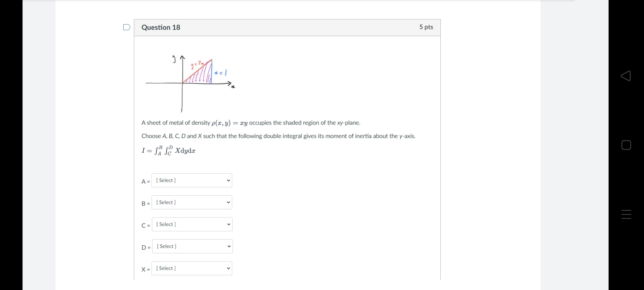The height and width of the screenshot is (290, 644).
Task: Open the B = selection dropdown
Action: [192, 202]
